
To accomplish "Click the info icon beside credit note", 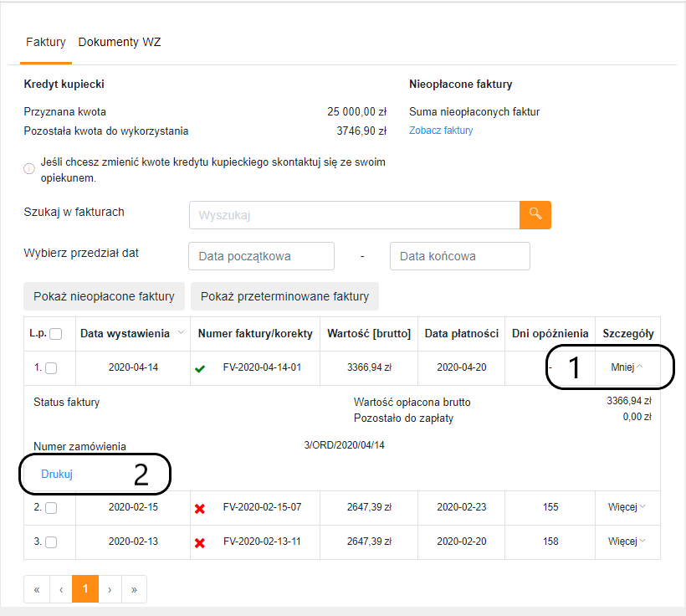I will click(29, 168).
